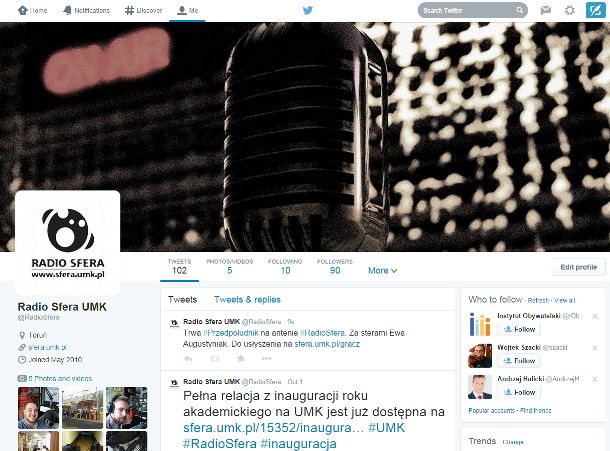Dismiss the Instytut Obywatelski suggestion
610x451 pixels.
coord(595,316)
